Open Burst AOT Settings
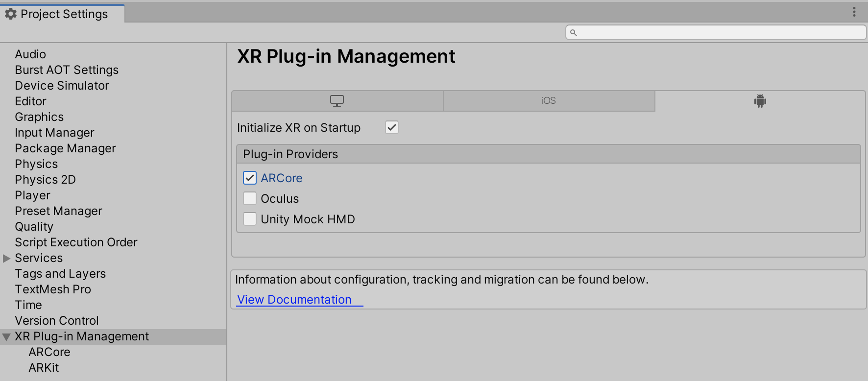 tap(67, 70)
